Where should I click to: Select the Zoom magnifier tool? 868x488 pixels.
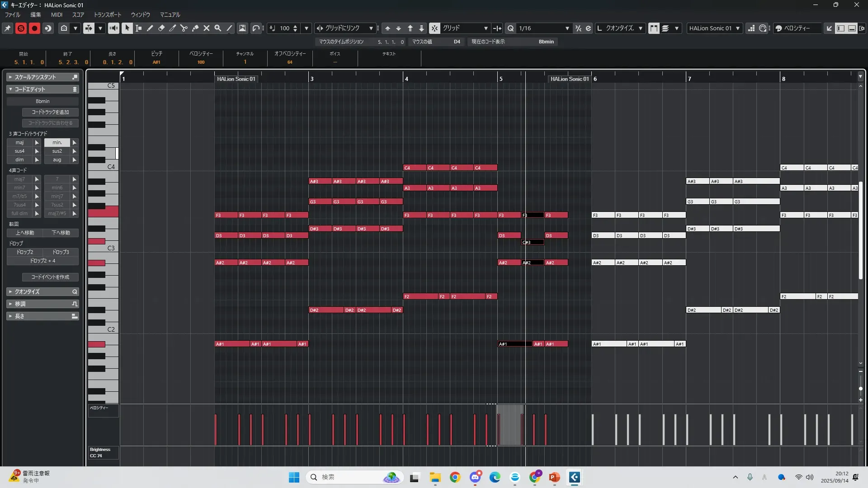tap(218, 28)
